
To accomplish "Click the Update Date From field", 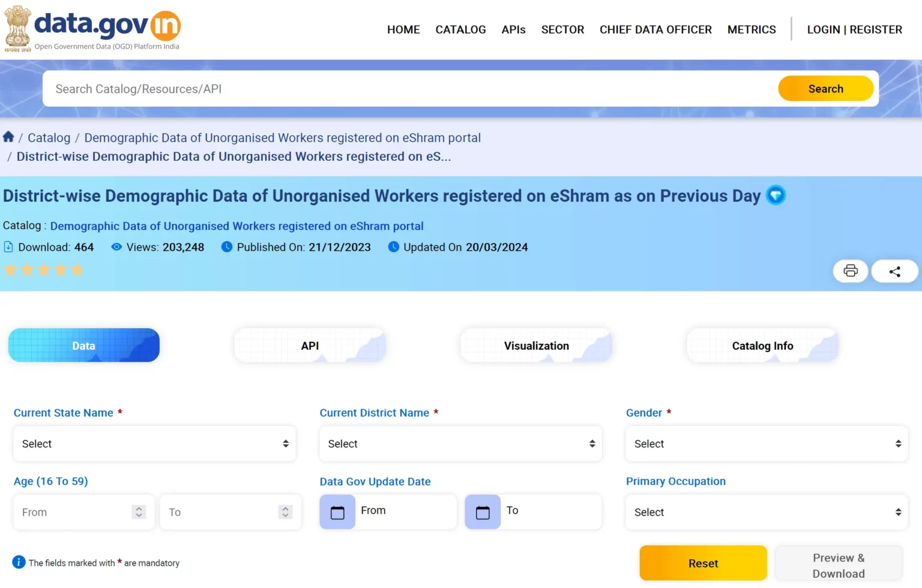I will tap(406, 512).
